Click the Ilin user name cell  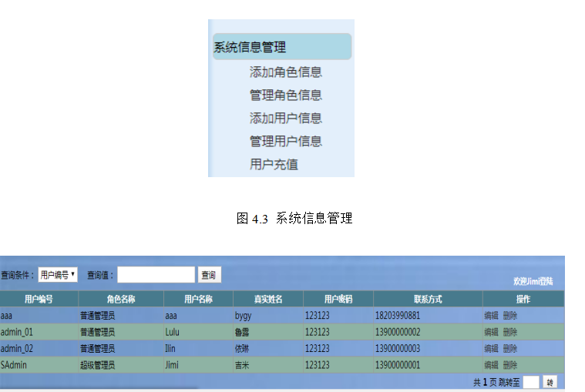tap(198, 348)
